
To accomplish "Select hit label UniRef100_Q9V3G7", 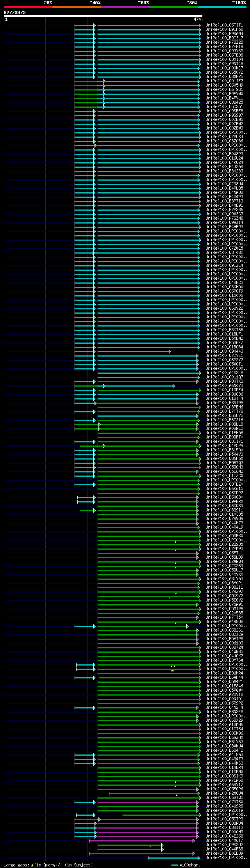I will click(224, 214).
